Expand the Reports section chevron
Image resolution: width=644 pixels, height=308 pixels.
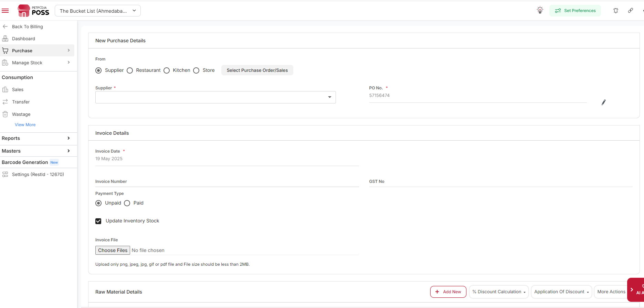click(69, 138)
